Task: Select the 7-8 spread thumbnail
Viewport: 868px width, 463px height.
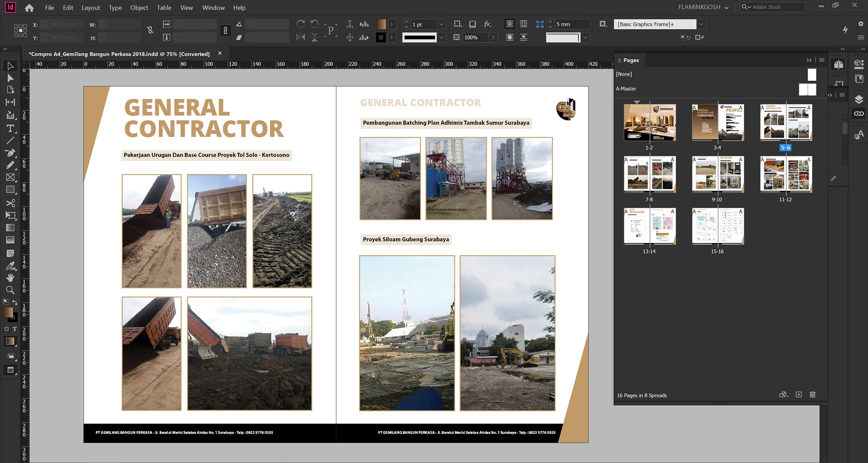Action: 650,174
